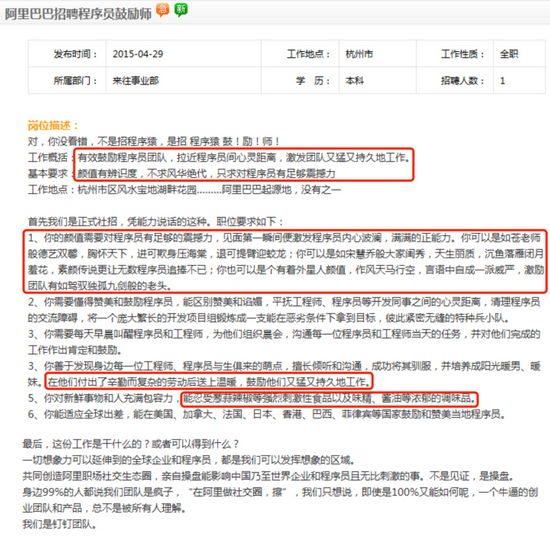Click the 颜值有辨识度 basic requirement line
The image size is (550, 536).
(x=207, y=173)
